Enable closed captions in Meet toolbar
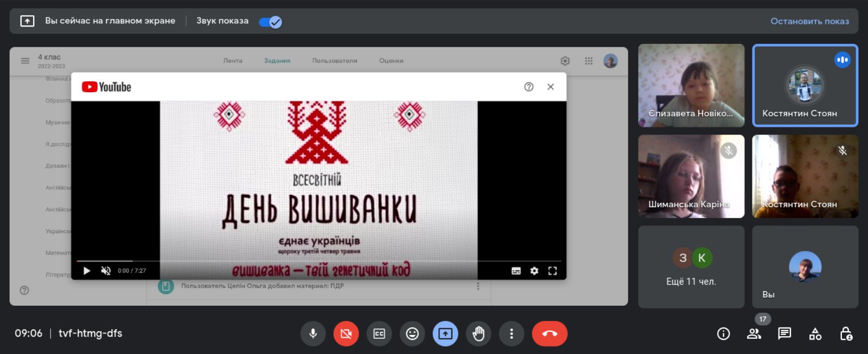The width and height of the screenshot is (868, 354). pyautogui.click(x=379, y=333)
